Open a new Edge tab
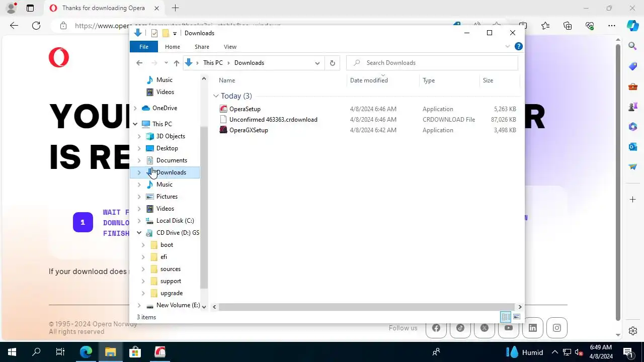The height and width of the screenshot is (362, 644). (175, 8)
